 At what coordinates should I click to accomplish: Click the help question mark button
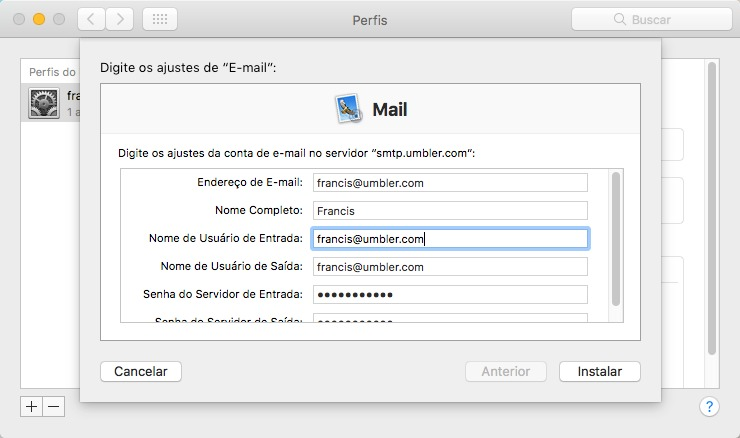tap(708, 406)
